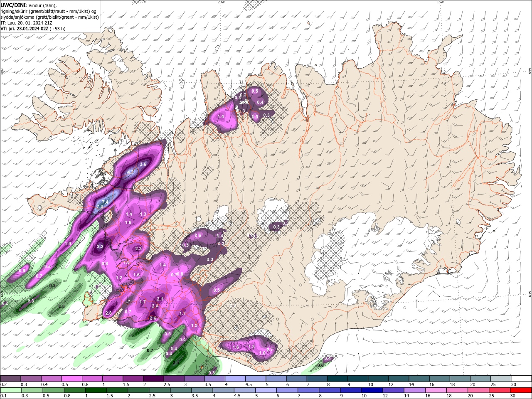Viewport: 532px width, 399px height.
Task: Click the 3.2 snowfall value on the map
Action: click(100, 246)
